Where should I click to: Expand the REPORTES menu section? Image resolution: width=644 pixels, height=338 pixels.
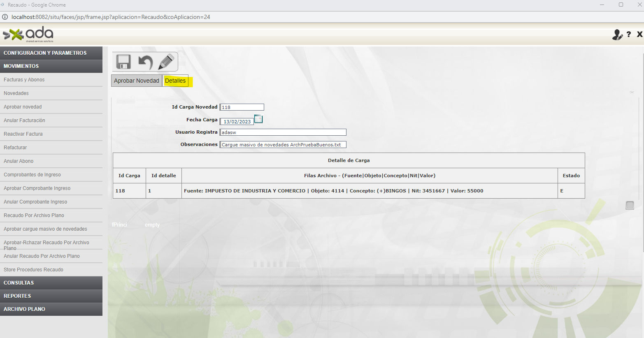coord(51,296)
